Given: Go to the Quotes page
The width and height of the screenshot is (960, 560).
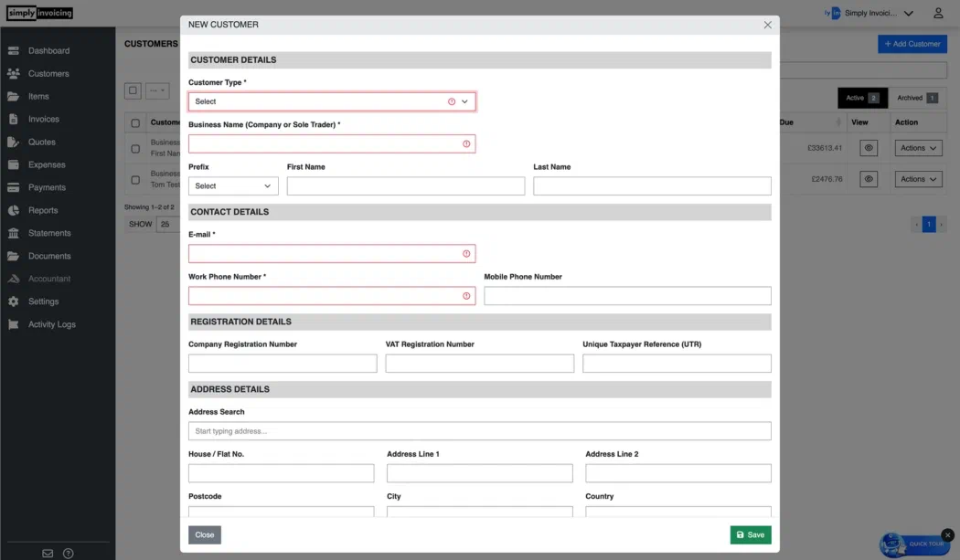Looking at the screenshot, I should tap(42, 142).
